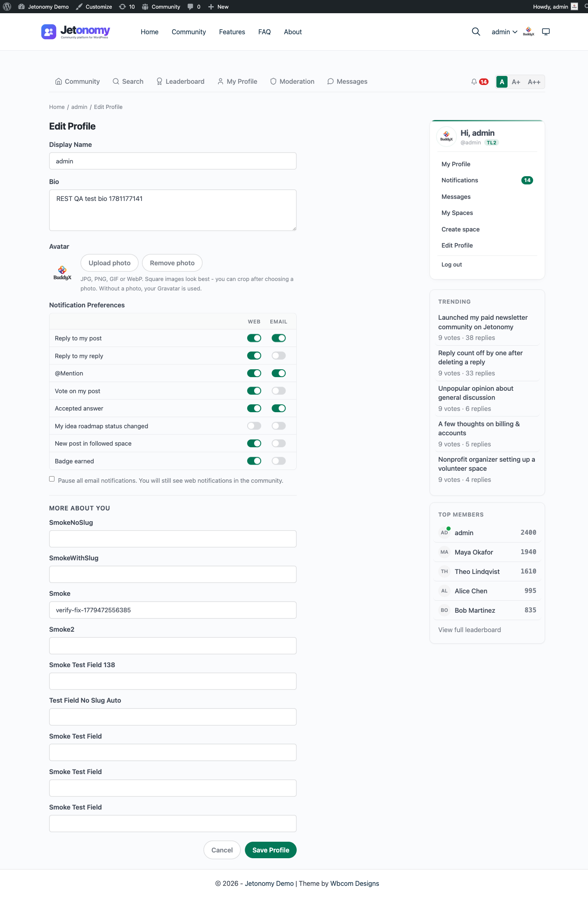Click the Messages speech bubble icon

(x=331, y=81)
